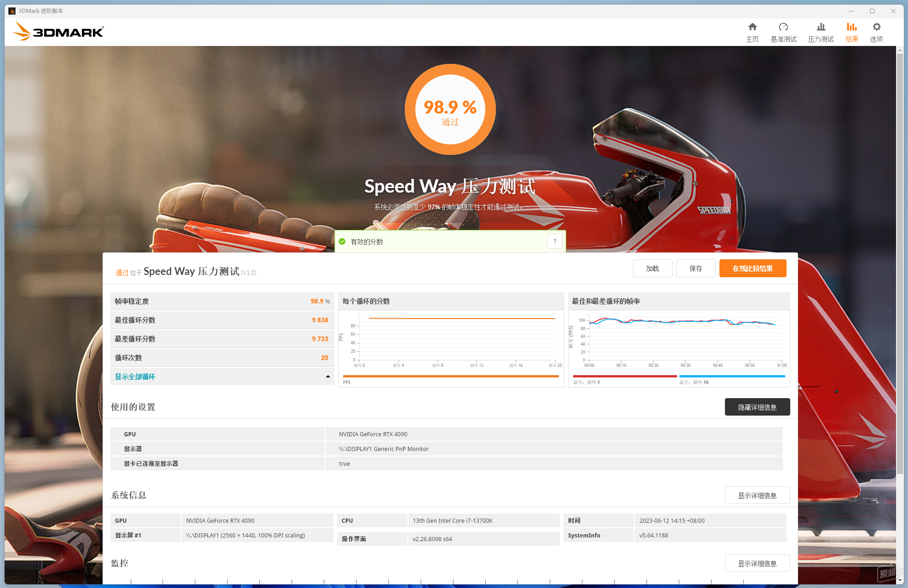Click the 3DMark title bar app icon

pos(12,11)
